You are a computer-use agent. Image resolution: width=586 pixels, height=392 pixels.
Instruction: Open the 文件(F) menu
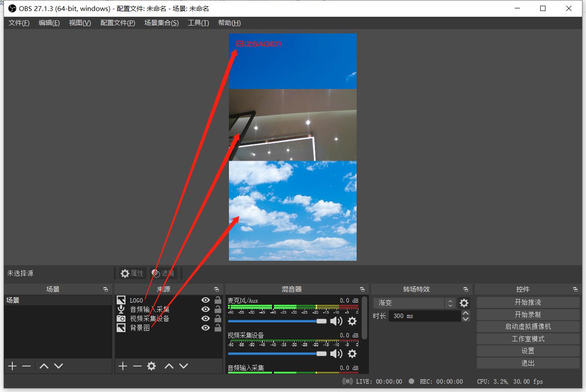click(x=19, y=23)
